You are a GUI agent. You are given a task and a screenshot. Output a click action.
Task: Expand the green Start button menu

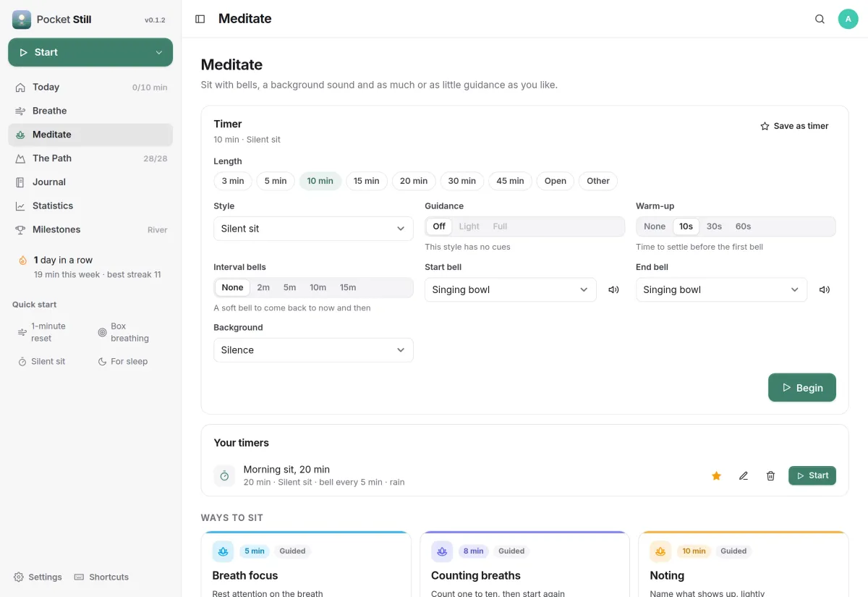pos(159,52)
